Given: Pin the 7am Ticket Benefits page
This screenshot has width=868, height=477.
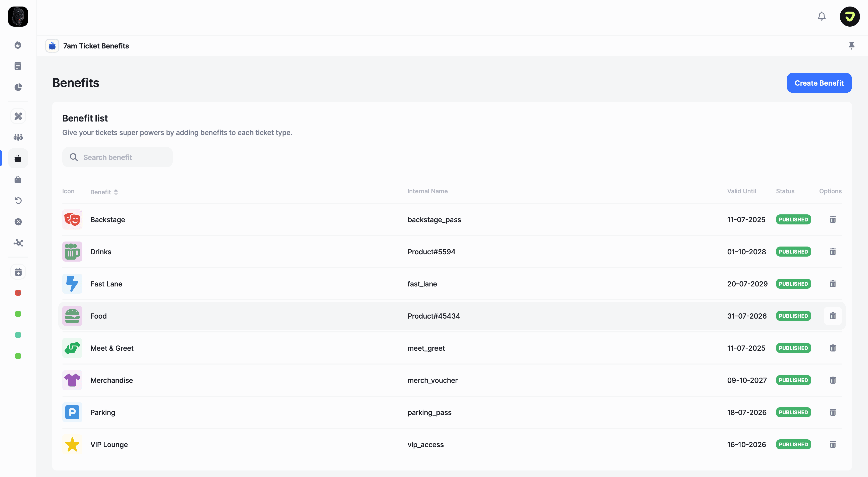Looking at the screenshot, I should pyautogui.click(x=851, y=46).
